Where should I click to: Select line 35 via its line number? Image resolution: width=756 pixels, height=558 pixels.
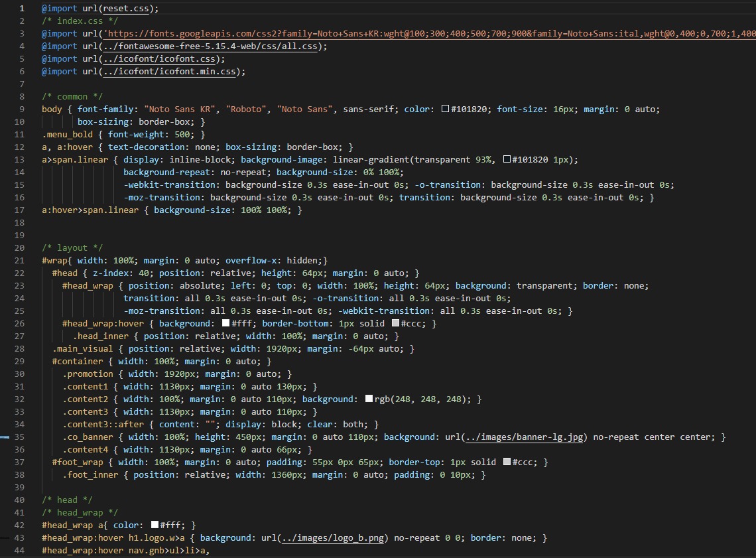(19, 437)
